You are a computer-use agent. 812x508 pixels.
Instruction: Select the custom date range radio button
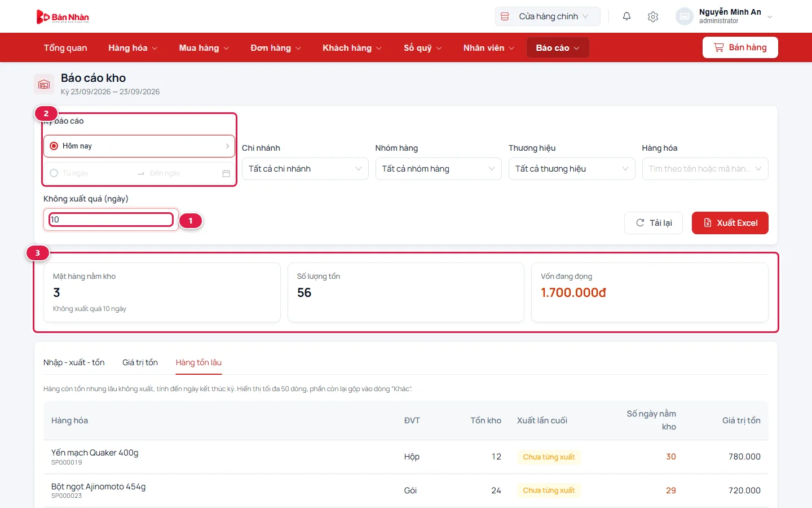54,173
